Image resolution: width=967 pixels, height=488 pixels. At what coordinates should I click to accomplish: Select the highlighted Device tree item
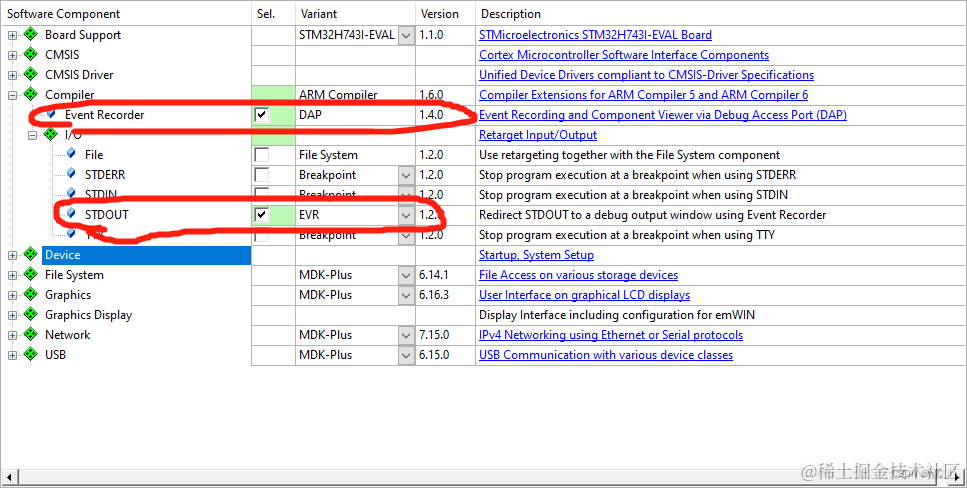pyautogui.click(x=146, y=255)
